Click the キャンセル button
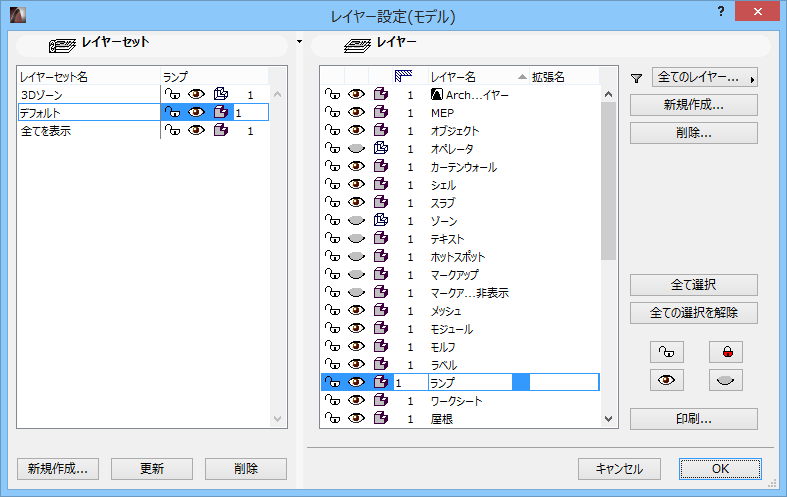 [619, 469]
